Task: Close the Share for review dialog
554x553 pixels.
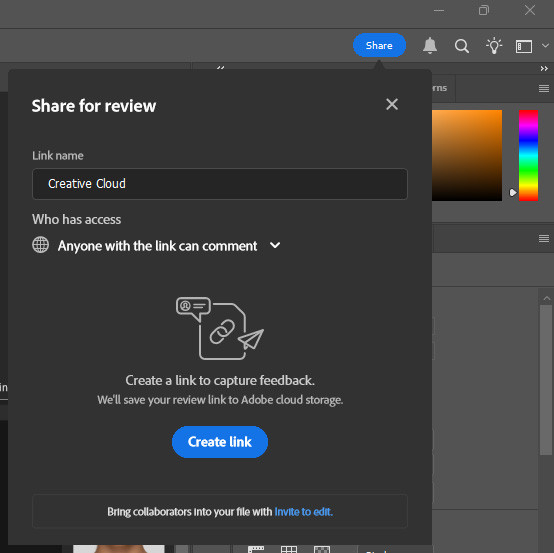Action: pos(392,104)
